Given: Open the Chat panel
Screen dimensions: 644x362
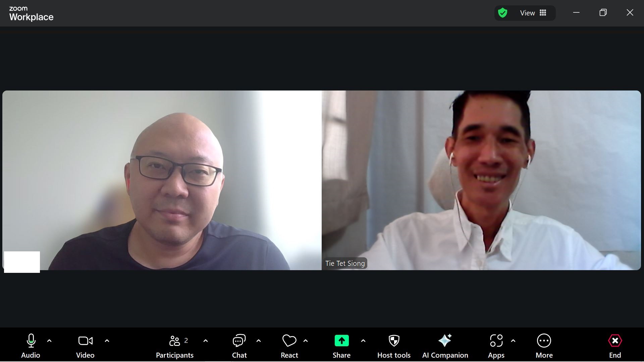Looking at the screenshot, I should [x=239, y=345].
